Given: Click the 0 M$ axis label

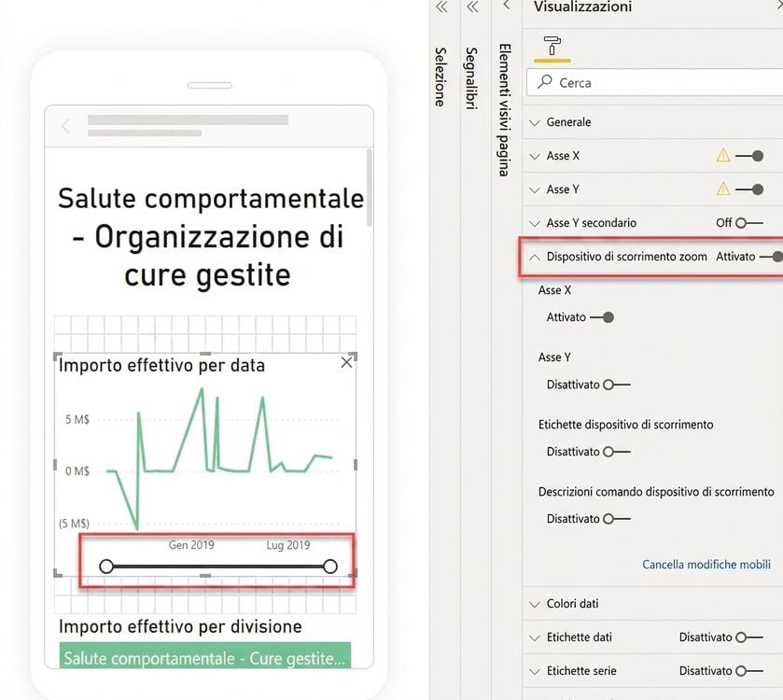Looking at the screenshot, I should pos(77,470).
